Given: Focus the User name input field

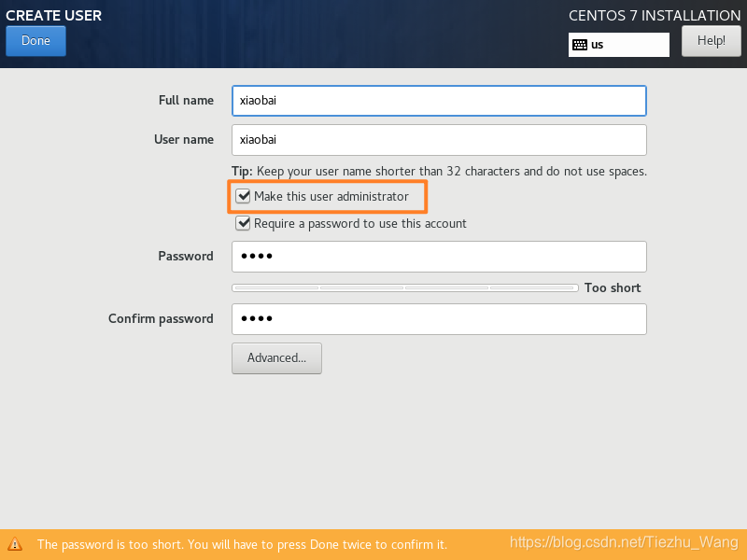Looking at the screenshot, I should click(x=439, y=140).
